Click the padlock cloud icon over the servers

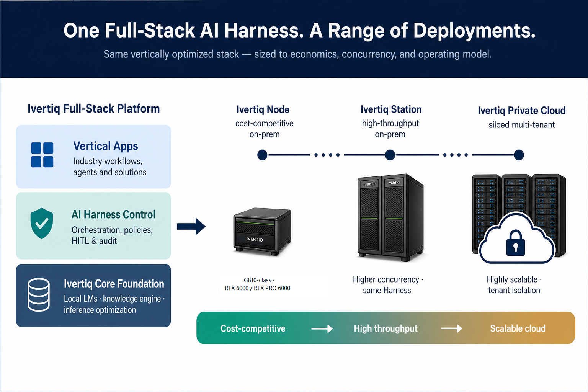[516, 239]
